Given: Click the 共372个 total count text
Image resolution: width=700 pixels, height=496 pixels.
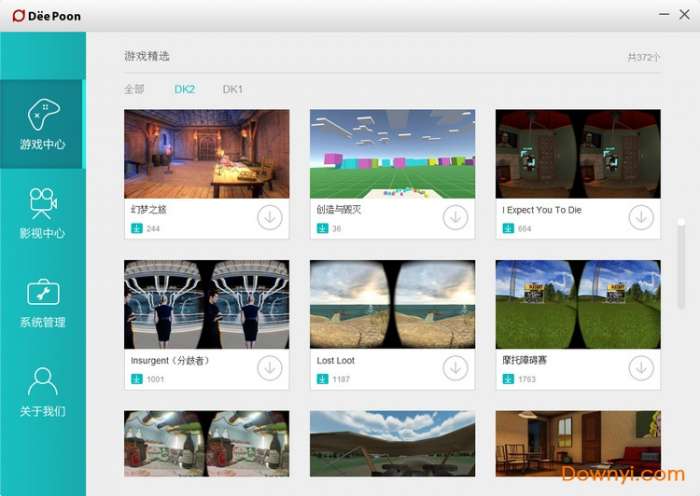Looking at the screenshot, I should point(644,57).
